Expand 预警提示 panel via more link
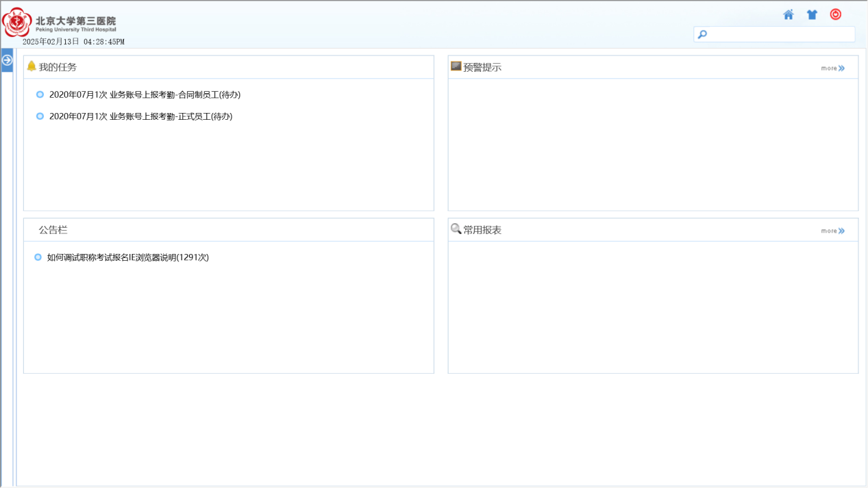868x488 pixels. [832, 68]
